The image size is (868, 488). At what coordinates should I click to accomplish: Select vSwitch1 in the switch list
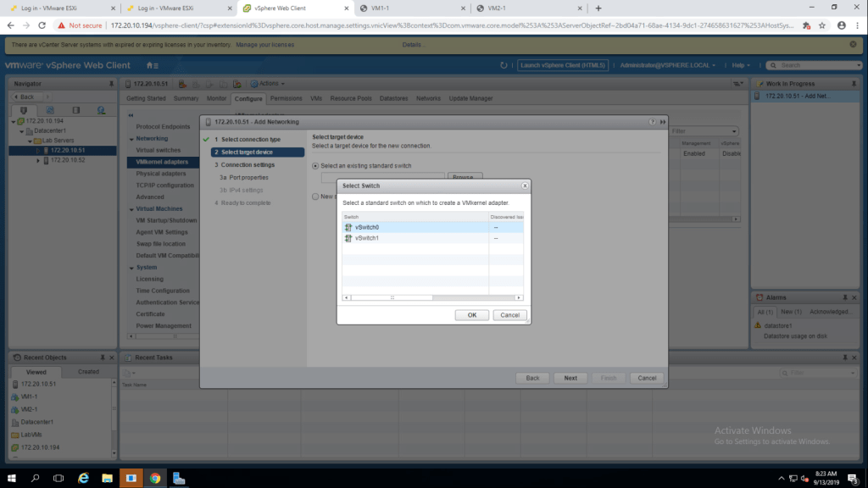point(367,238)
